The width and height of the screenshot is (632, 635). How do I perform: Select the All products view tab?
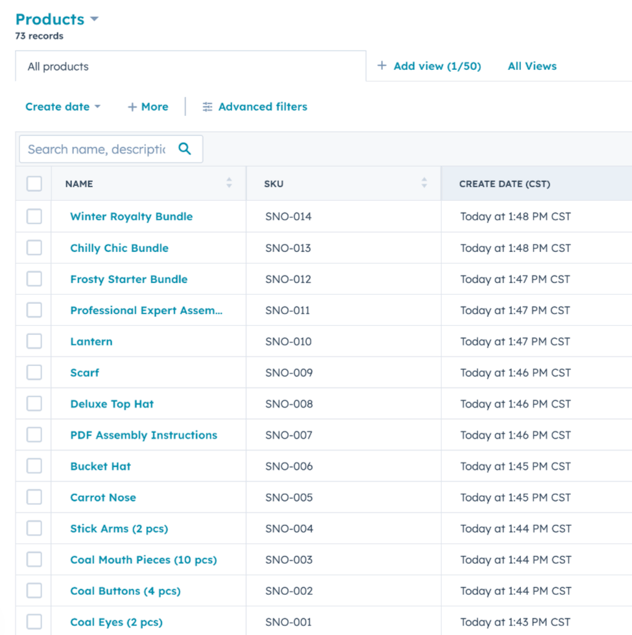click(x=191, y=66)
